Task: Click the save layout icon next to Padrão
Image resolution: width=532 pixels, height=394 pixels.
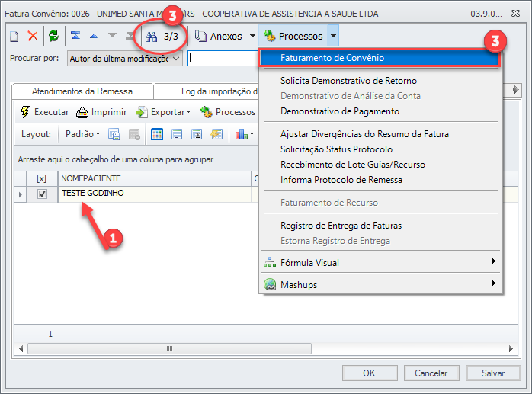Action: tap(114, 134)
